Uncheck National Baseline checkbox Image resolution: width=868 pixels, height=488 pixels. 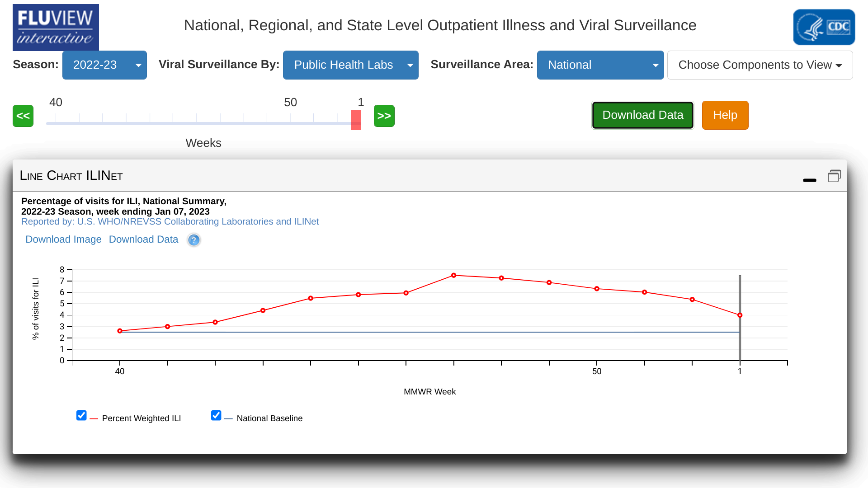click(x=216, y=415)
